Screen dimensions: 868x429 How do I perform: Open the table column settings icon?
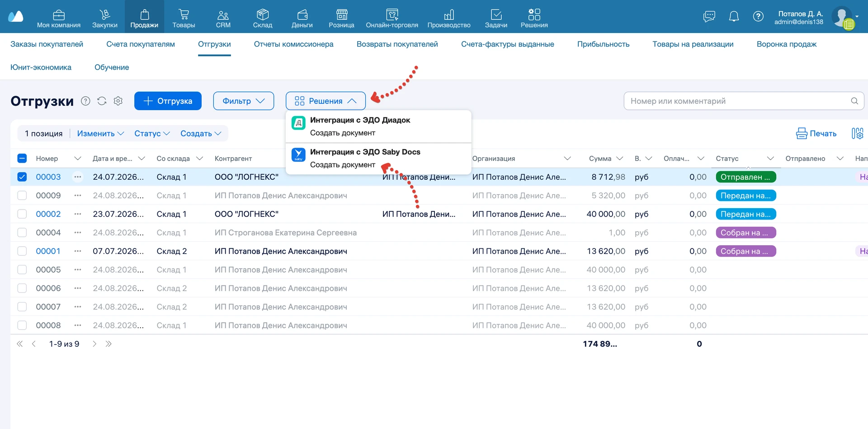click(x=857, y=134)
